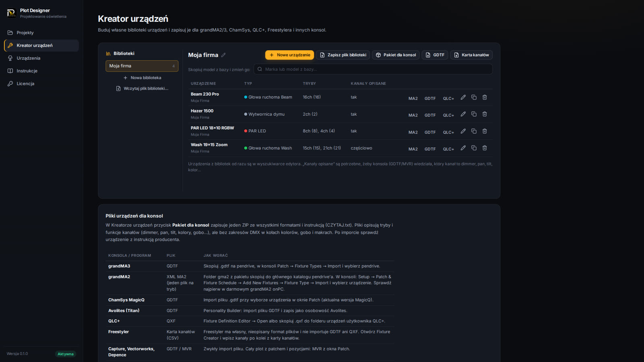Export Hazer 1500 as GDTF
Image resolution: width=644 pixels, height=362 pixels.
[430, 115]
